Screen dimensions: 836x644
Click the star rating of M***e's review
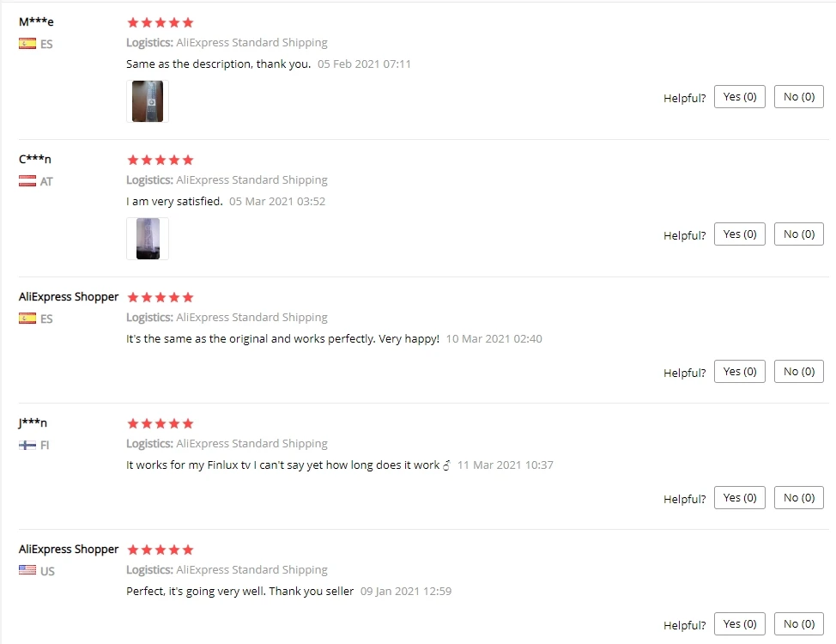[160, 22]
